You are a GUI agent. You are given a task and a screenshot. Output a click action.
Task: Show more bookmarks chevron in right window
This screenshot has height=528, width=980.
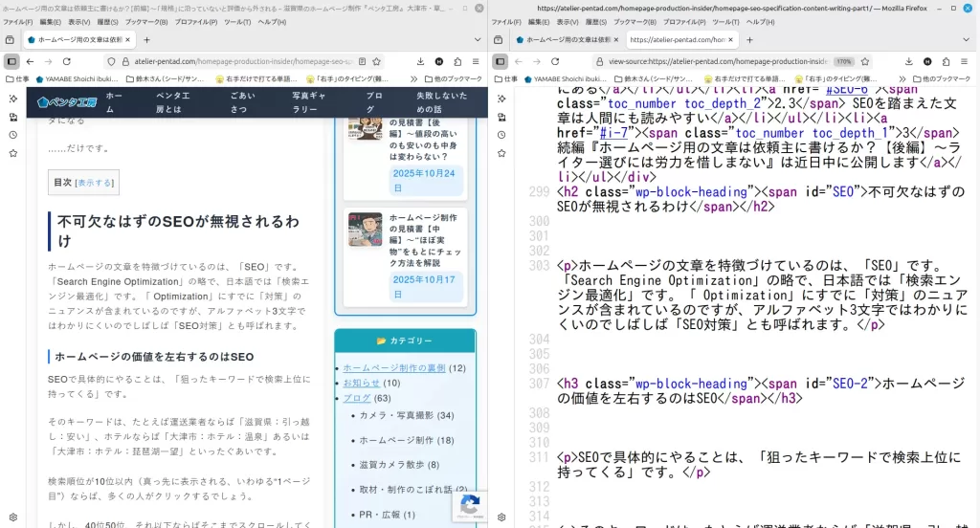[902, 78]
